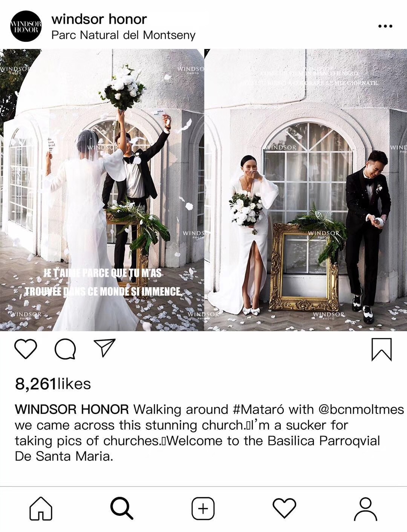Share the post via paper plane icon
Image resolution: width=407 pixels, height=532 pixels.
click(x=104, y=348)
